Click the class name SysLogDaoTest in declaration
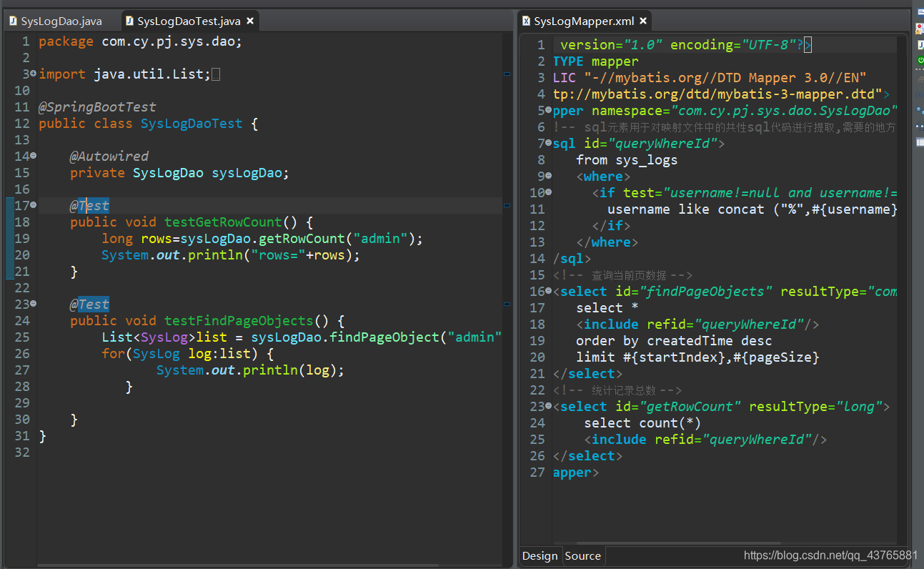 tap(192, 124)
